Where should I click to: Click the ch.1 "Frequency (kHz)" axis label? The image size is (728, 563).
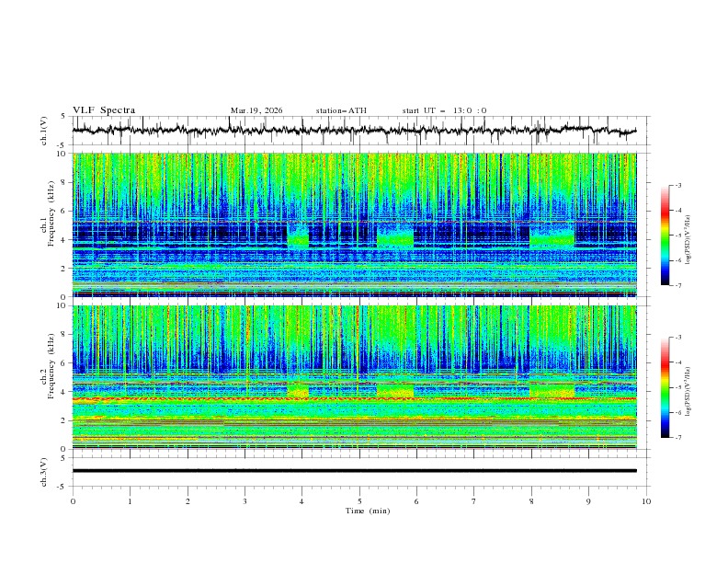coord(51,214)
